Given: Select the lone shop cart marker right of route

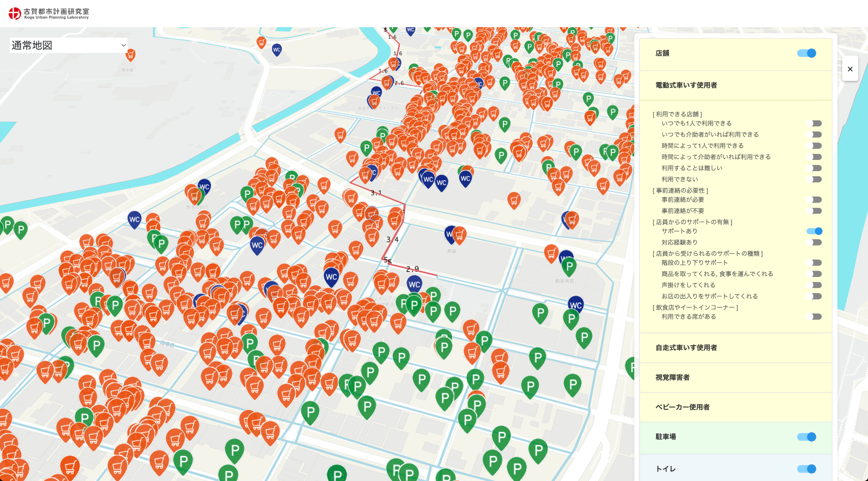Looking at the screenshot, I should click(x=514, y=200).
